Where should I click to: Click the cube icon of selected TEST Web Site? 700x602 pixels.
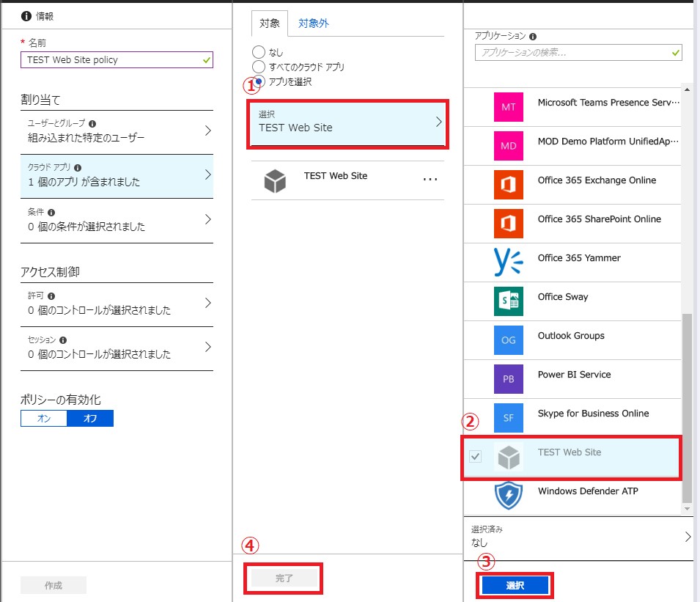point(275,181)
